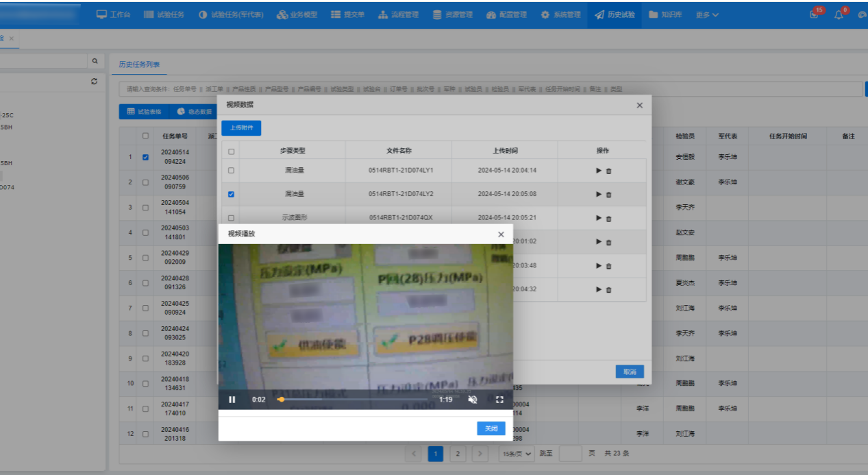Screen dimensions: 868x475
Task: Play the video uploaded at 20:03:48
Action: (599, 266)
